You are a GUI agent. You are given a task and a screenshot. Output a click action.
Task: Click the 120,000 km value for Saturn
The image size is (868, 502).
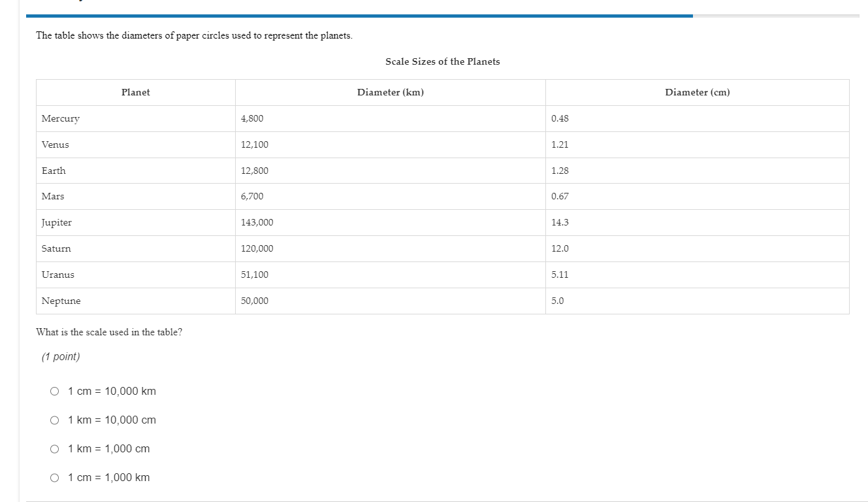click(x=257, y=248)
